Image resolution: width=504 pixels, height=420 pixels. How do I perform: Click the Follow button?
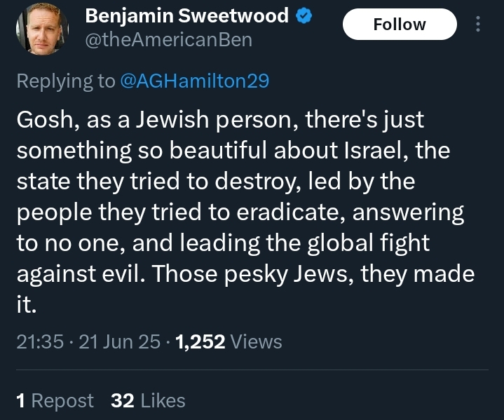[x=399, y=25]
